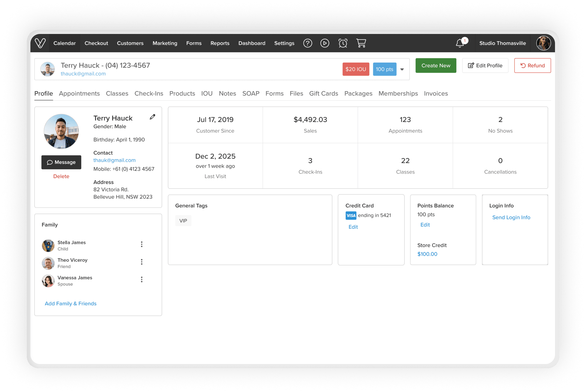This screenshot has width=586, height=392.
Task: Click the Vagaro logo icon
Action: [x=40, y=43]
